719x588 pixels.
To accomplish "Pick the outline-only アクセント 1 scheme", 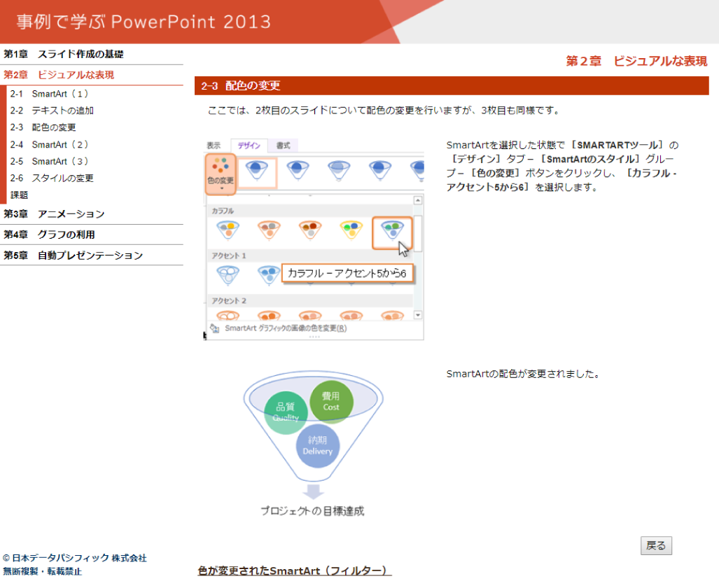I will coord(228,275).
